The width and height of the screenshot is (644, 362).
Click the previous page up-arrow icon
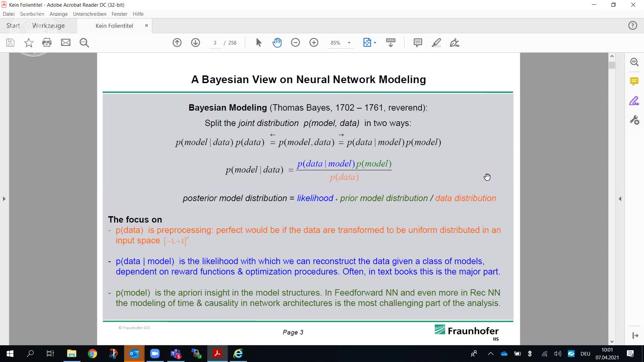(x=177, y=43)
